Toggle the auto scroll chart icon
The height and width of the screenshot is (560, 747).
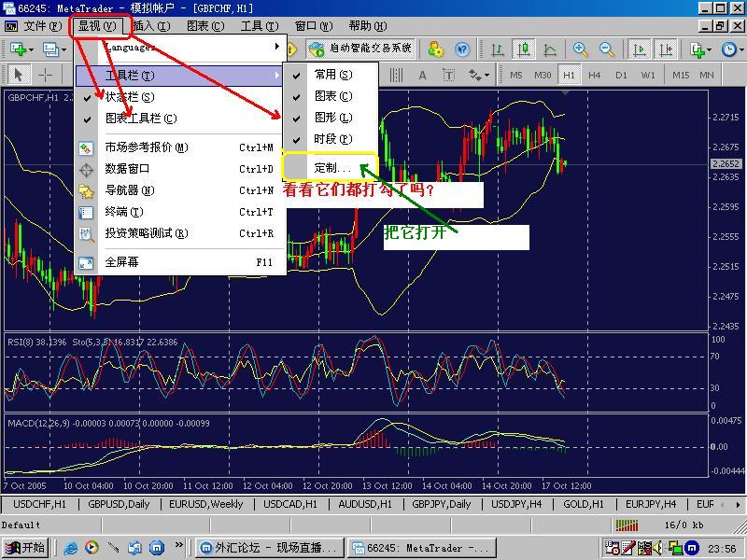640,49
